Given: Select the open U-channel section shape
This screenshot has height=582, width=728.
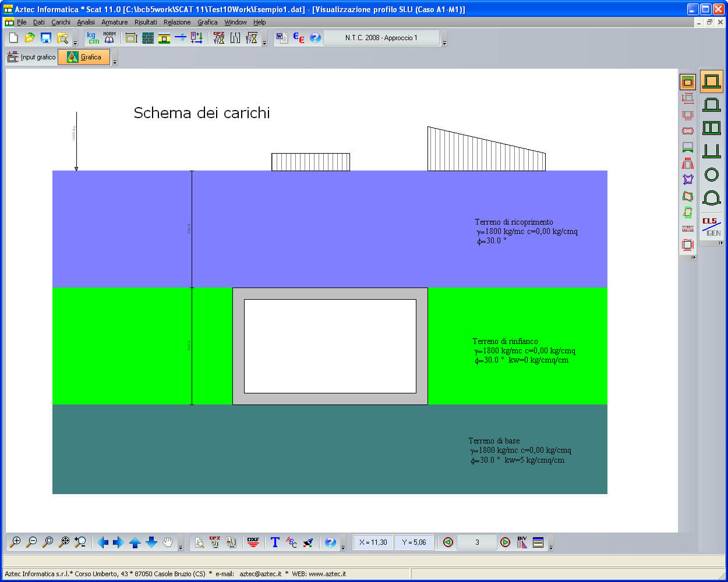Looking at the screenshot, I should coord(711,151).
